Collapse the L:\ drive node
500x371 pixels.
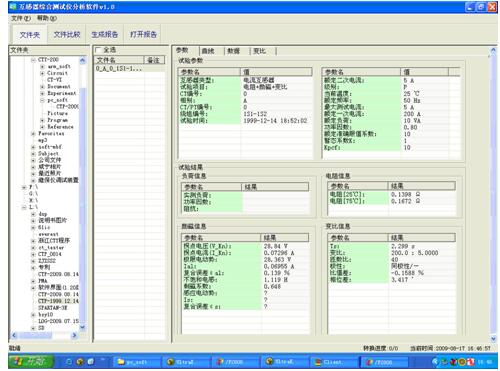(x=24, y=207)
